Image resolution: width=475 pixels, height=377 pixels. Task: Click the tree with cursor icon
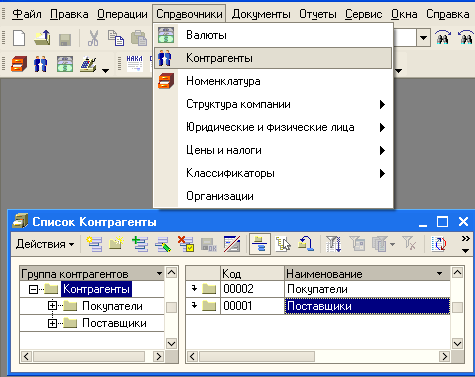point(283,244)
